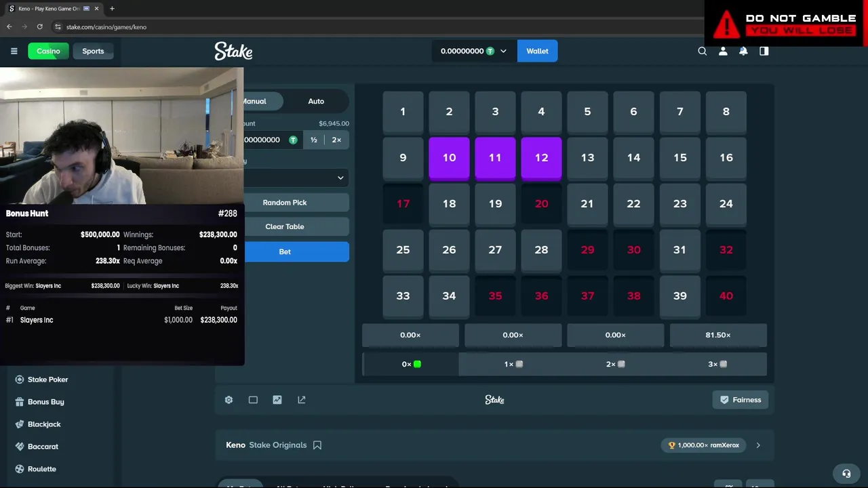Viewport: 868px width, 488px height.
Task: Open live stats chart icon
Action: 277,400
